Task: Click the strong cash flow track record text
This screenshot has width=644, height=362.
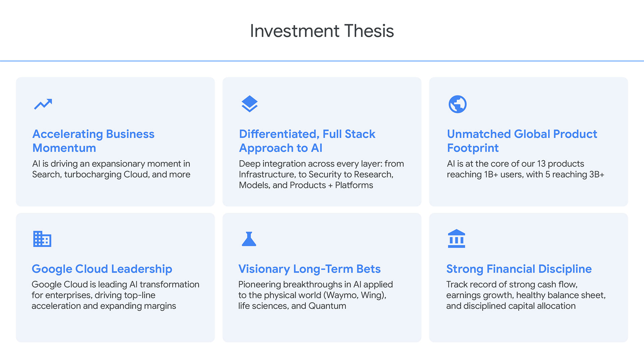Action: tap(526, 295)
